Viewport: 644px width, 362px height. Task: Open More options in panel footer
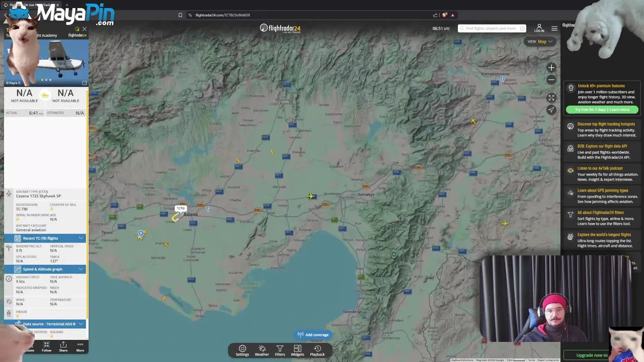point(80,346)
